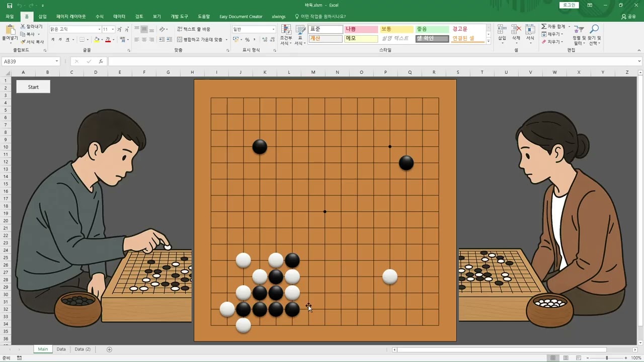Toggle middle vertical alignment
This screenshot has height=362, width=644.
[144, 29]
